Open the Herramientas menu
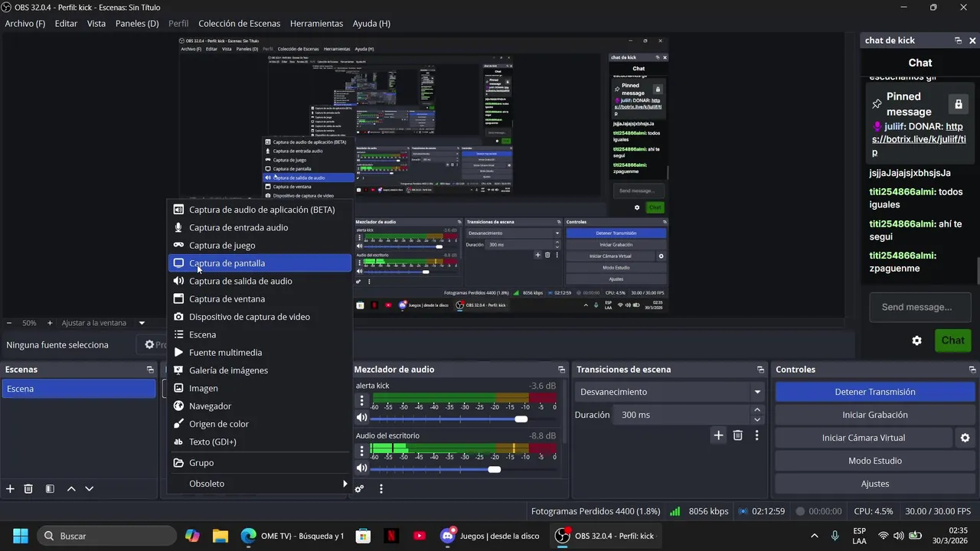 pyautogui.click(x=316, y=24)
